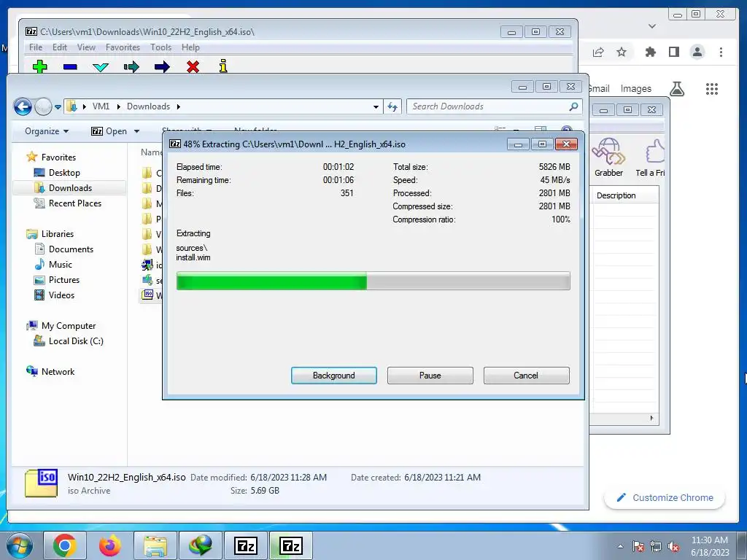The width and height of the screenshot is (747, 560).
Task: Click the Grabber icon in background window
Action: click(x=608, y=157)
